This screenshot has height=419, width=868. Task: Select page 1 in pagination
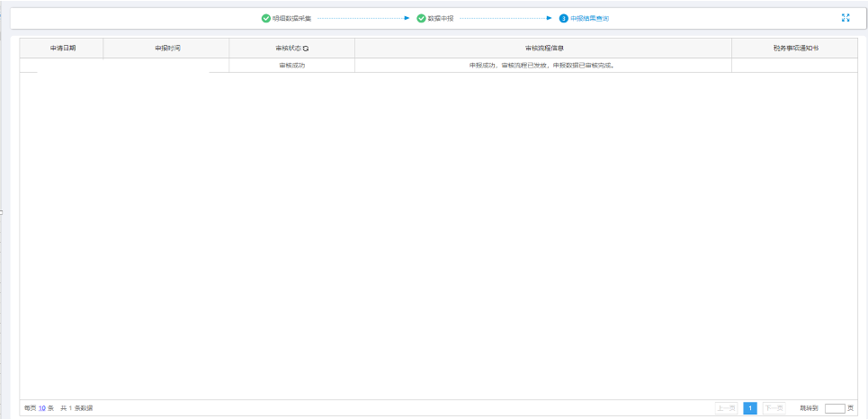click(749, 408)
